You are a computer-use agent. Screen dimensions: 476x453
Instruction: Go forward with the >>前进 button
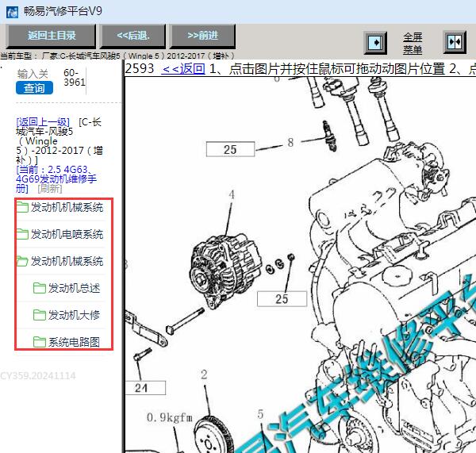click(202, 36)
